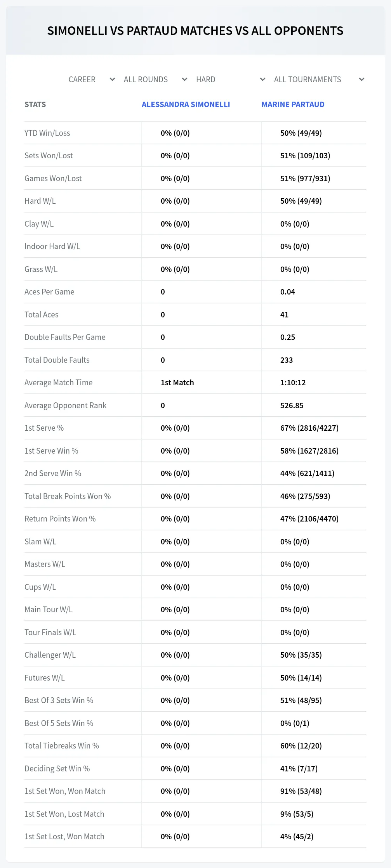The image size is (391, 868).
Task: Click the page title heading
Action: (195, 31)
